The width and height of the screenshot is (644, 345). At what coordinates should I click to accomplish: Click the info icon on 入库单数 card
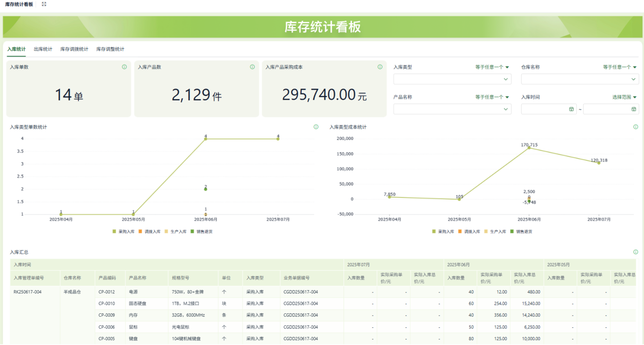coord(125,67)
